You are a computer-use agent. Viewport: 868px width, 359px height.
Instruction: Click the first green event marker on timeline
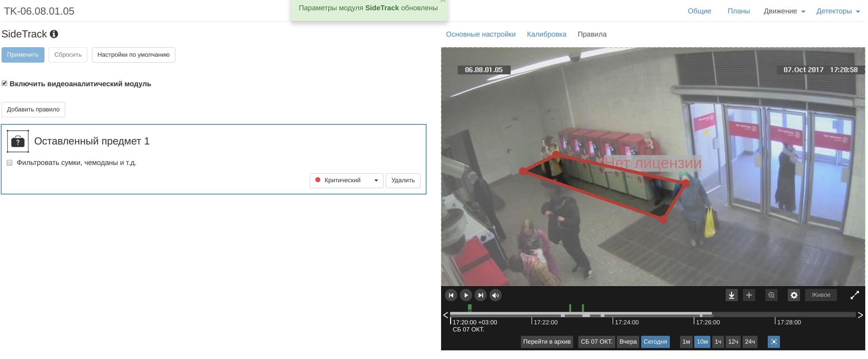[470, 308]
